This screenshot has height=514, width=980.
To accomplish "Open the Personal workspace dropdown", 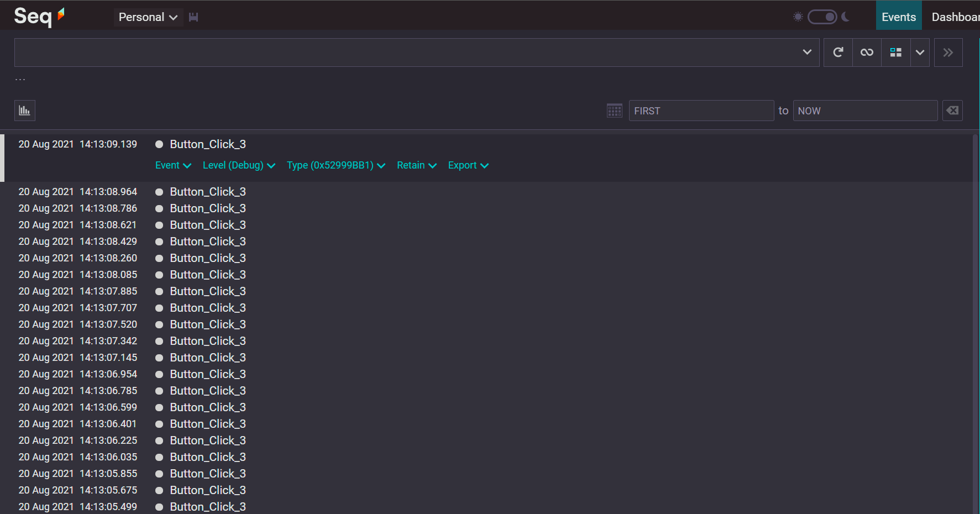I will pyautogui.click(x=148, y=17).
